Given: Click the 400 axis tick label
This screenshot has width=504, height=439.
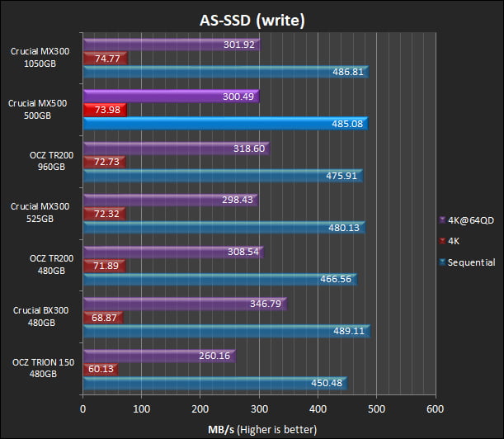Looking at the screenshot, I should (x=318, y=409).
